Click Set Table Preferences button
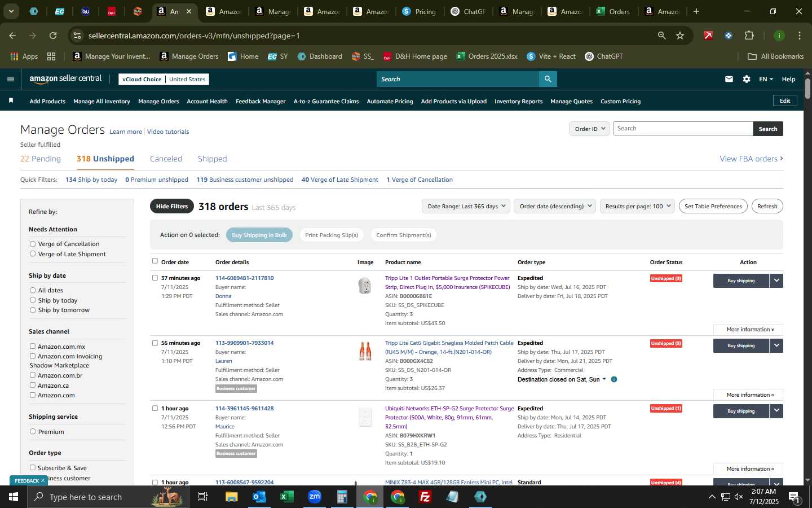This screenshot has height=508, width=812. point(713,206)
